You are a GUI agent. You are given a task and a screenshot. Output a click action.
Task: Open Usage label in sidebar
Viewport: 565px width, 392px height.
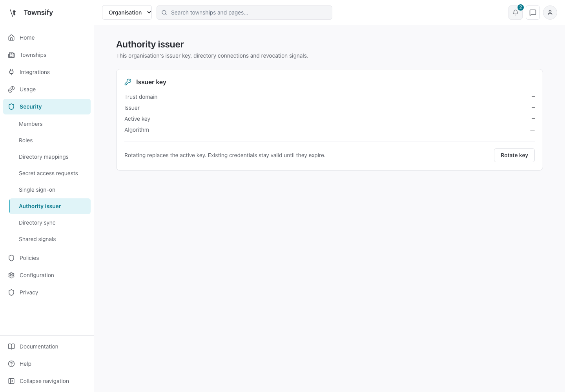(27, 89)
